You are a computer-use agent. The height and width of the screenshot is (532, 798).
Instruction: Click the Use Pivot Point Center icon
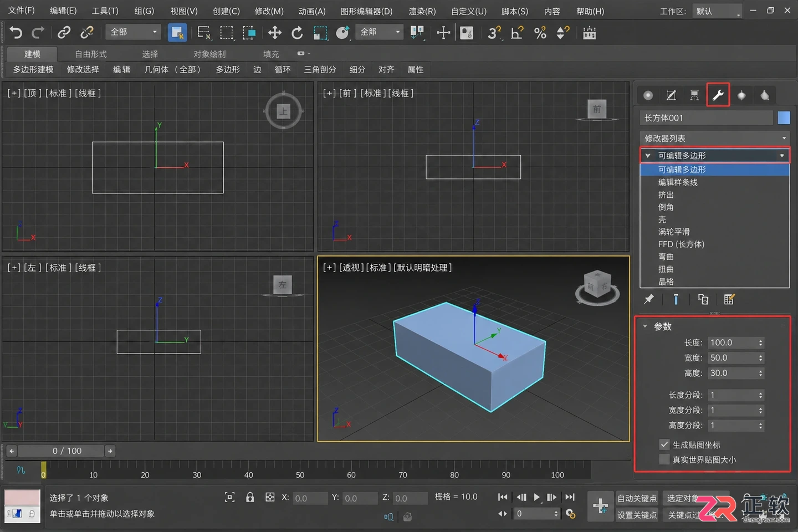coord(417,33)
